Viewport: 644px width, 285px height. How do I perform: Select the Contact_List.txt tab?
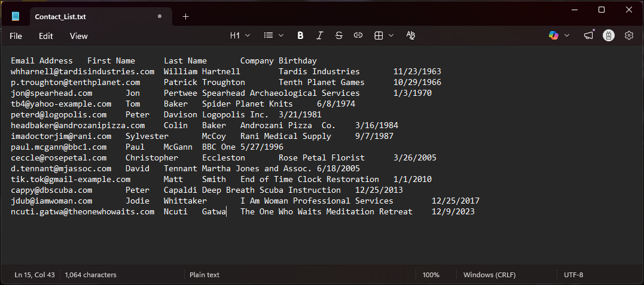click(x=100, y=16)
